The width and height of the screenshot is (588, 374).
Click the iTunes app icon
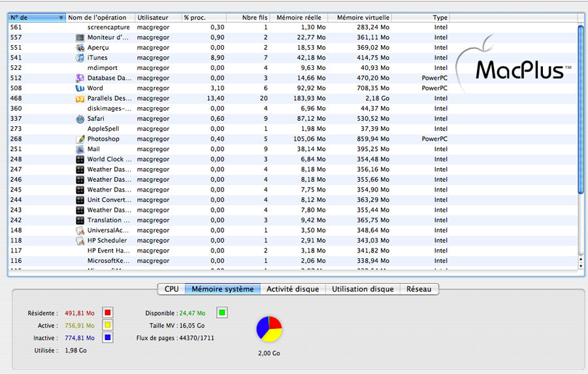[x=80, y=58]
